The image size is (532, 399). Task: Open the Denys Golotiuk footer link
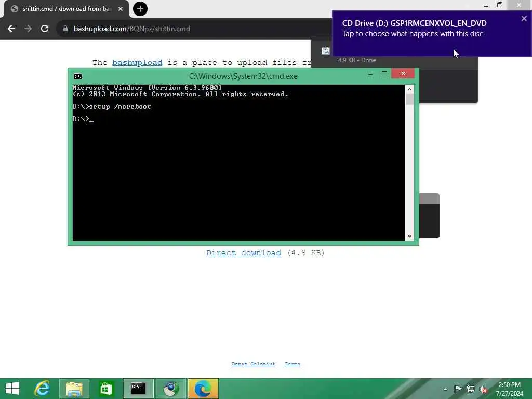(254, 364)
